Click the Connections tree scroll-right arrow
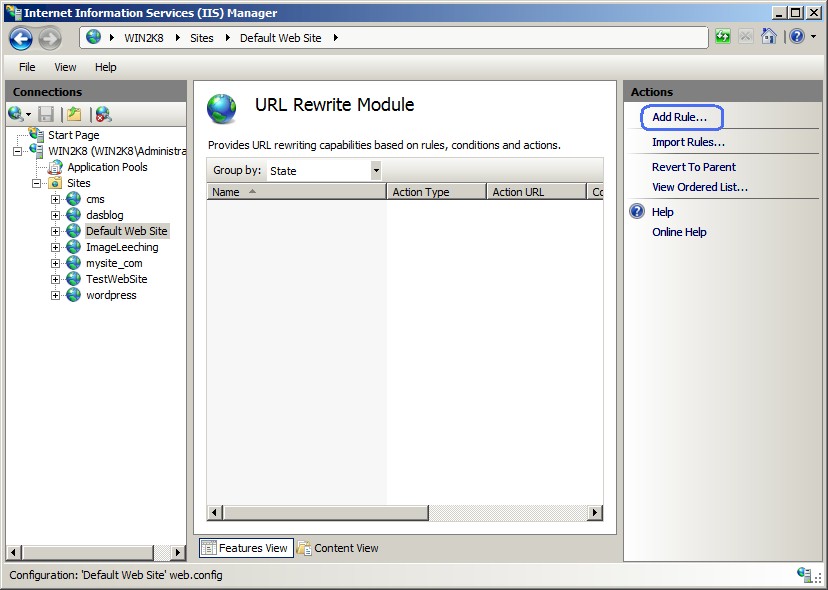828x590 pixels. 178,552
